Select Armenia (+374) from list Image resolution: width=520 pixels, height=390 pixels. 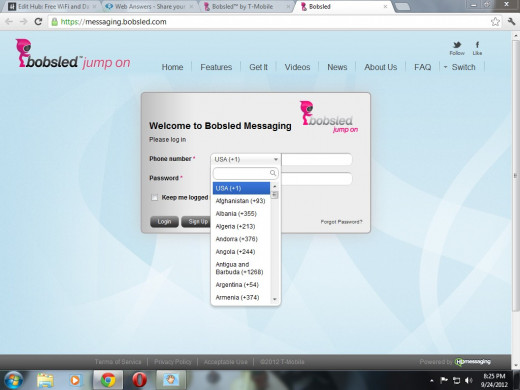tap(241, 297)
